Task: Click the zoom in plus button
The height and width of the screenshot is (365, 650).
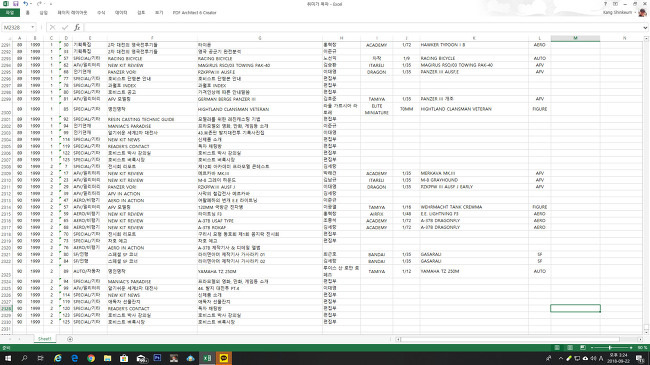Action: tap(631, 348)
